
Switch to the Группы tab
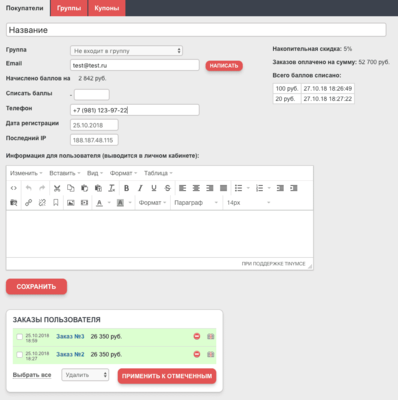(x=69, y=8)
